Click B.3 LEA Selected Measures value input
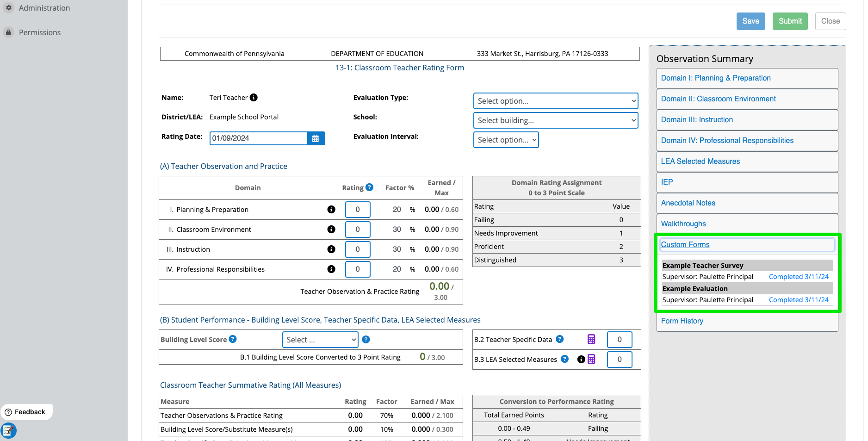This screenshot has height=441, width=868. 620,360
